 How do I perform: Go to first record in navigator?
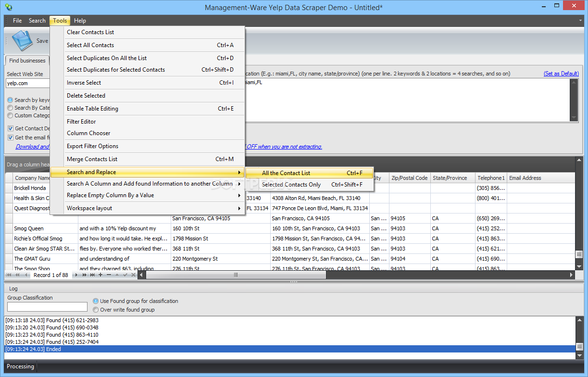pyautogui.click(x=9, y=275)
